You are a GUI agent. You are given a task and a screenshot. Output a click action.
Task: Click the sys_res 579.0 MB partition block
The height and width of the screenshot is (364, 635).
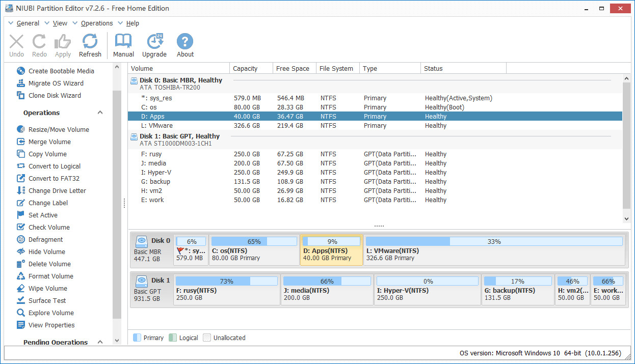click(x=191, y=249)
